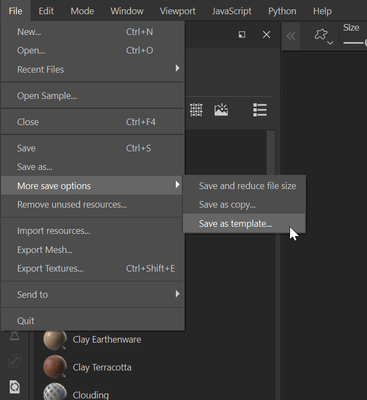
Task: Click the document refresh icon in left sidebar
Action: coord(15,386)
